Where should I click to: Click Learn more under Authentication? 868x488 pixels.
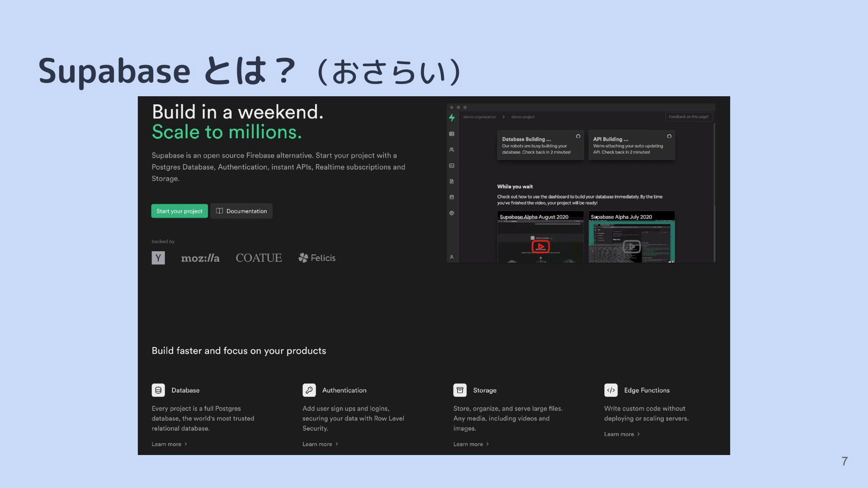pyautogui.click(x=320, y=444)
